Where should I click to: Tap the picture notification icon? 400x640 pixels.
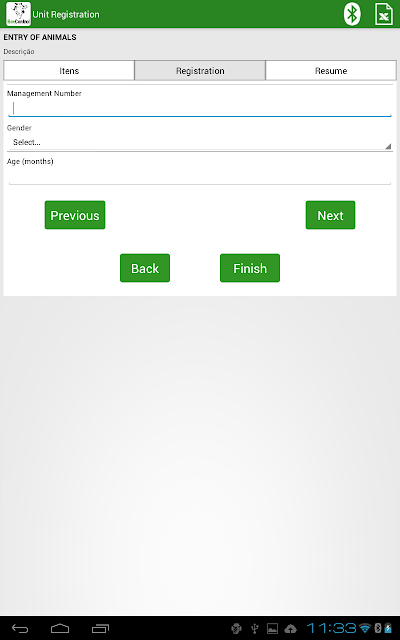pyautogui.click(x=272, y=628)
